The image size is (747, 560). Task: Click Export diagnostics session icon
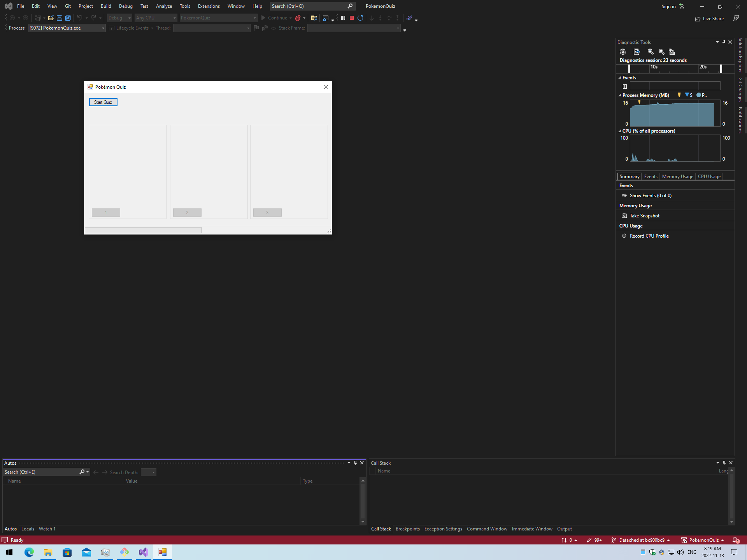(637, 52)
